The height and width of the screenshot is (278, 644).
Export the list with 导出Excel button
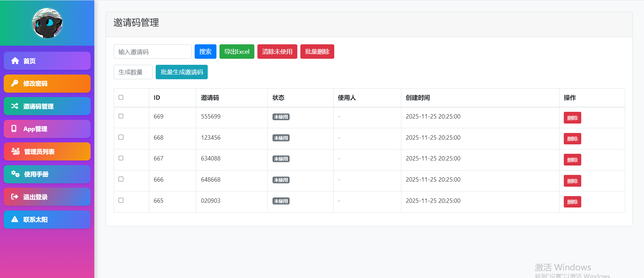pyautogui.click(x=237, y=52)
